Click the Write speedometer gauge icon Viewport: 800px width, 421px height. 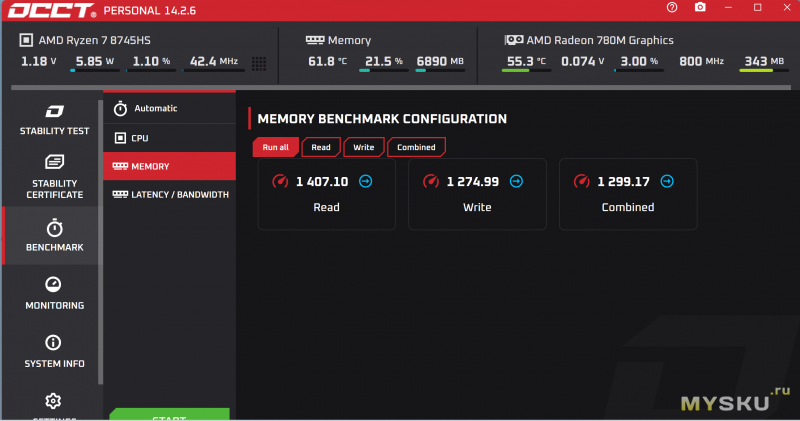point(431,181)
